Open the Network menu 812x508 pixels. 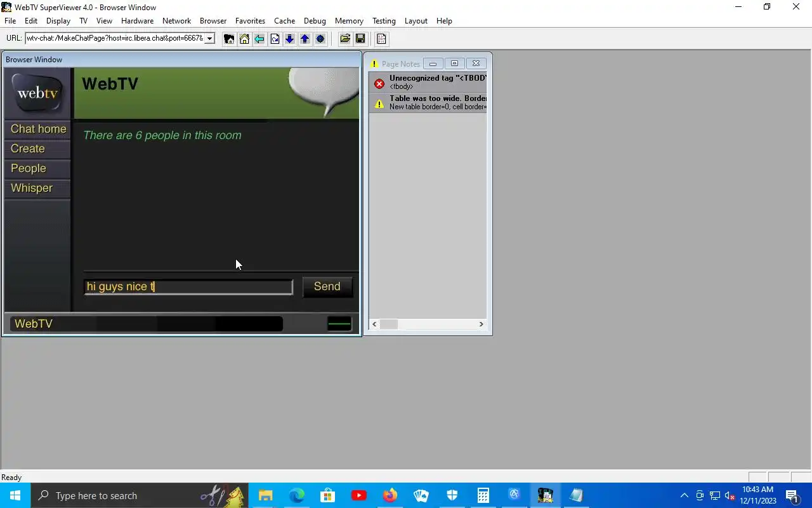[x=176, y=21]
